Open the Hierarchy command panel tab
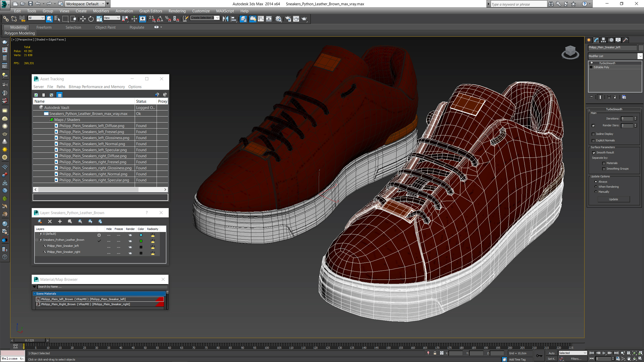Screen dimensions: 644x362 point(603,40)
